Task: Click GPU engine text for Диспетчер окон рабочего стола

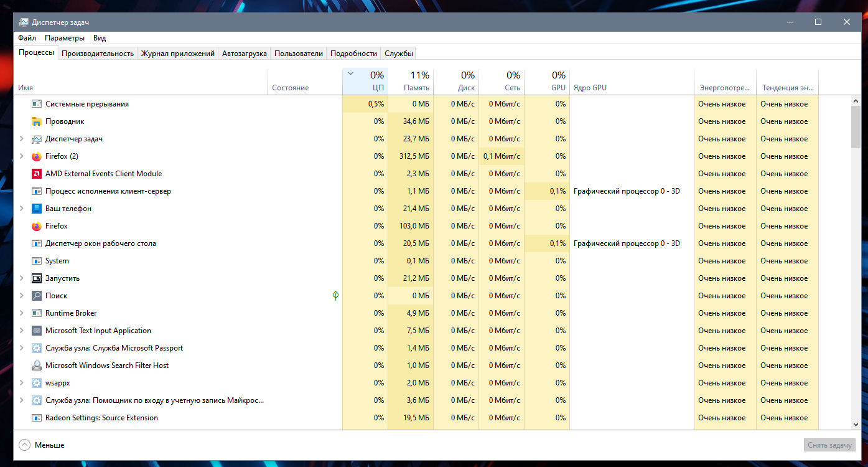Action: point(627,243)
